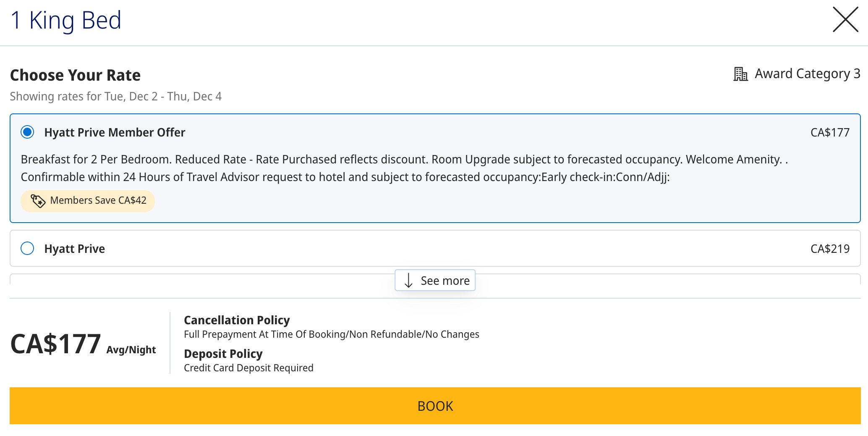Click the down arrow beside See more
Viewport: 868px width, 436px height.
pyautogui.click(x=408, y=281)
